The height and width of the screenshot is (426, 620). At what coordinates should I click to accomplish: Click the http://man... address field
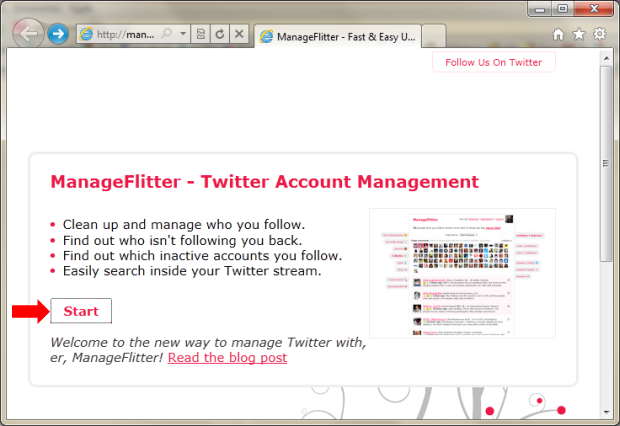126,34
